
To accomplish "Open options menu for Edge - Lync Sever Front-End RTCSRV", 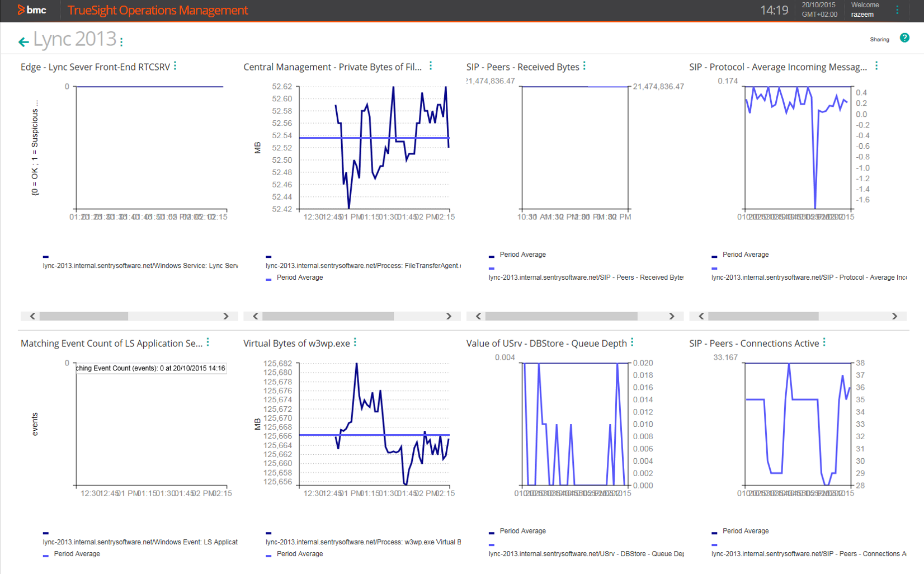I will pos(175,66).
